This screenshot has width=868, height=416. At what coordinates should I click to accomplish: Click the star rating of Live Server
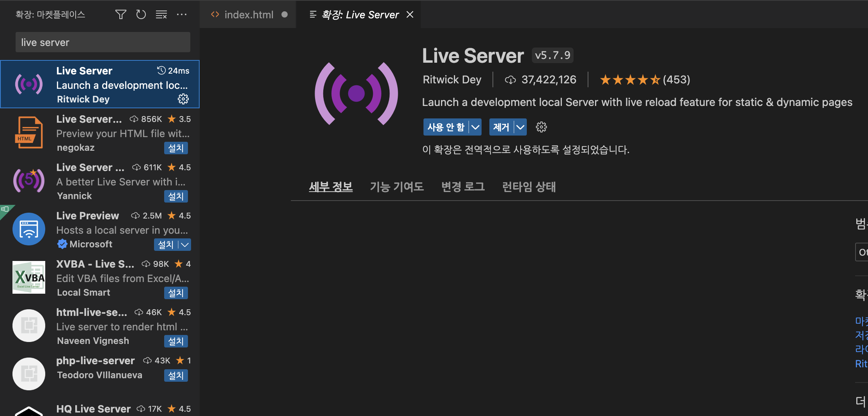pyautogui.click(x=630, y=80)
